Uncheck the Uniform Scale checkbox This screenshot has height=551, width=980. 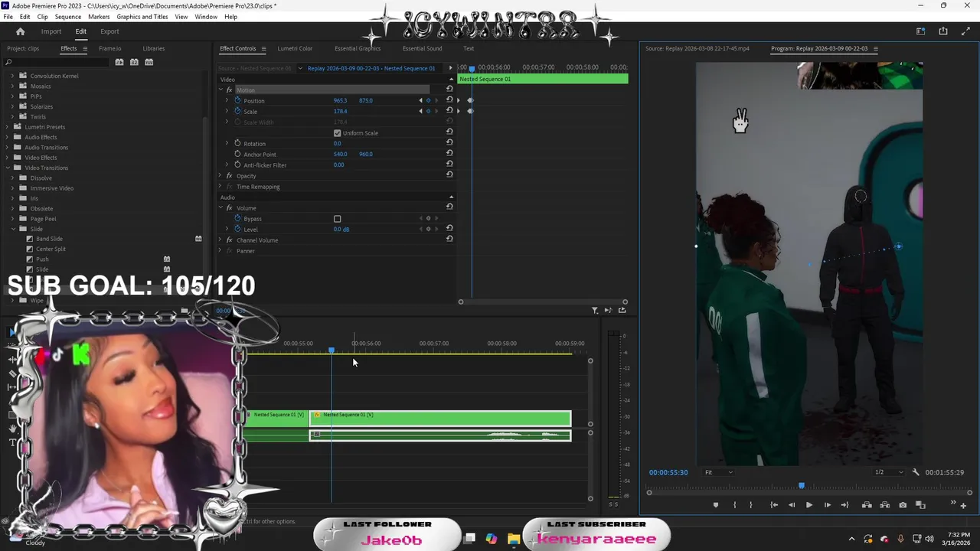[x=337, y=133]
